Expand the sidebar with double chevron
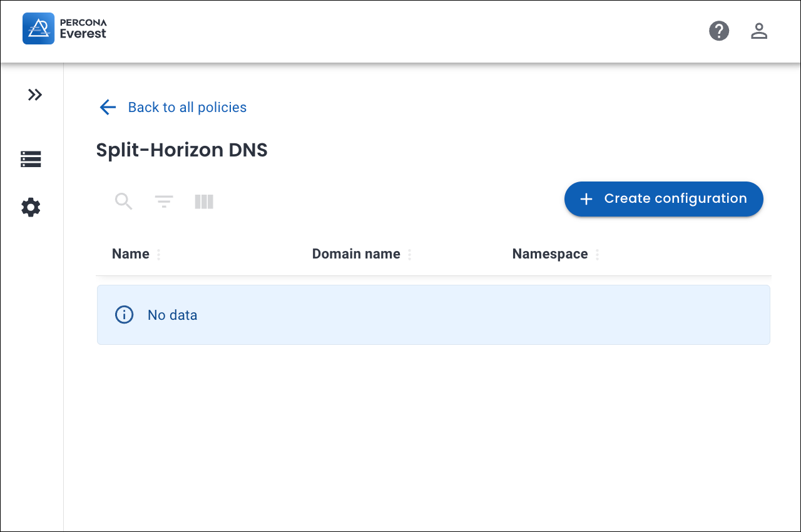This screenshot has width=801, height=532. (35, 95)
